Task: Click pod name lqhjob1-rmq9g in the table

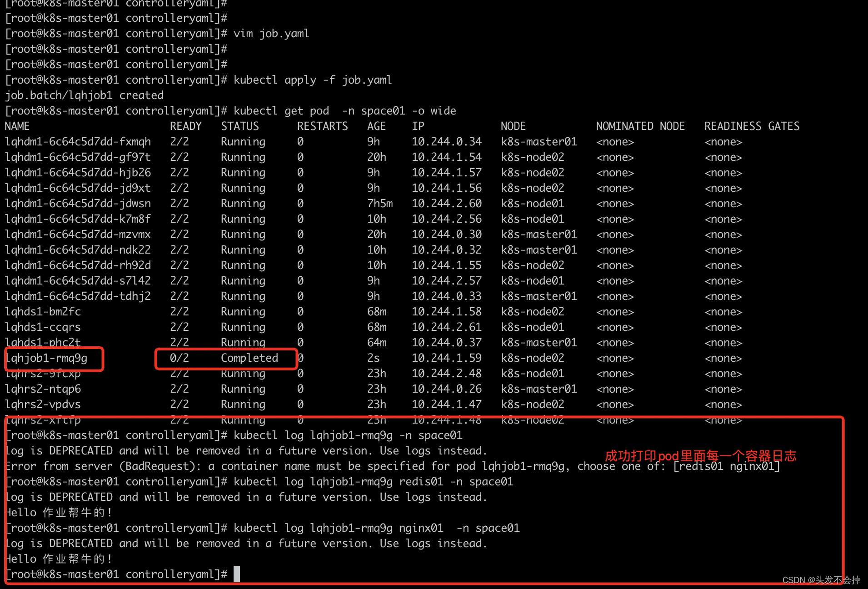Action: point(46,358)
